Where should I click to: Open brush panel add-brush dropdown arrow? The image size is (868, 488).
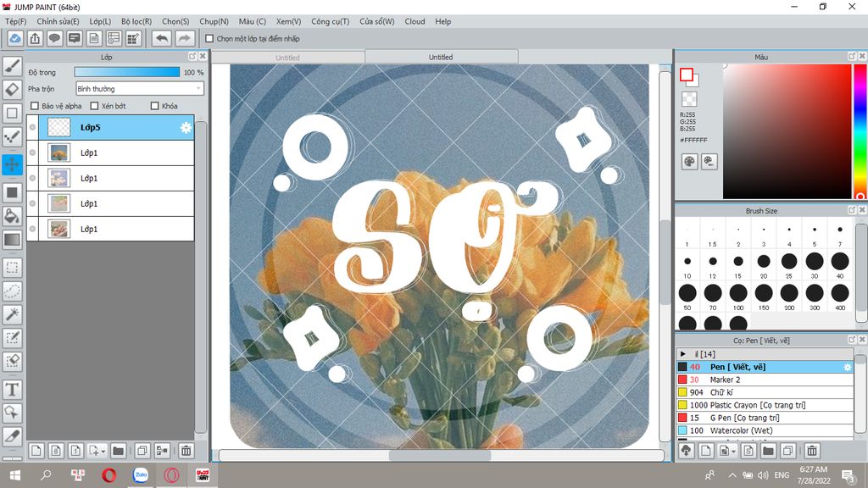(733, 452)
